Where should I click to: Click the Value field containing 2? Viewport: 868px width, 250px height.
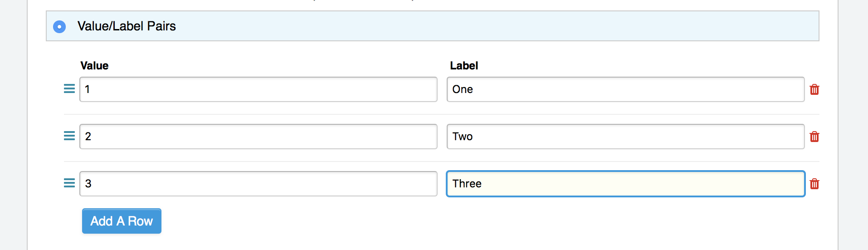click(x=258, y=137)
